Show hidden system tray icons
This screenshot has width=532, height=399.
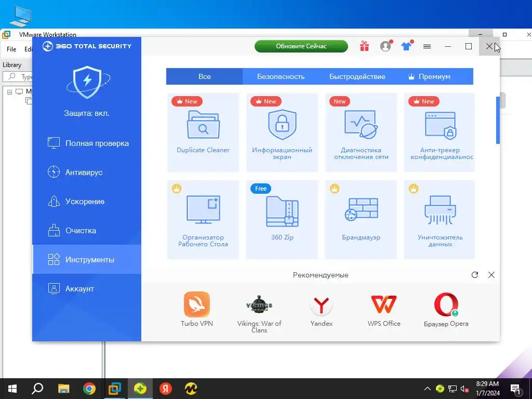(428, 389)
